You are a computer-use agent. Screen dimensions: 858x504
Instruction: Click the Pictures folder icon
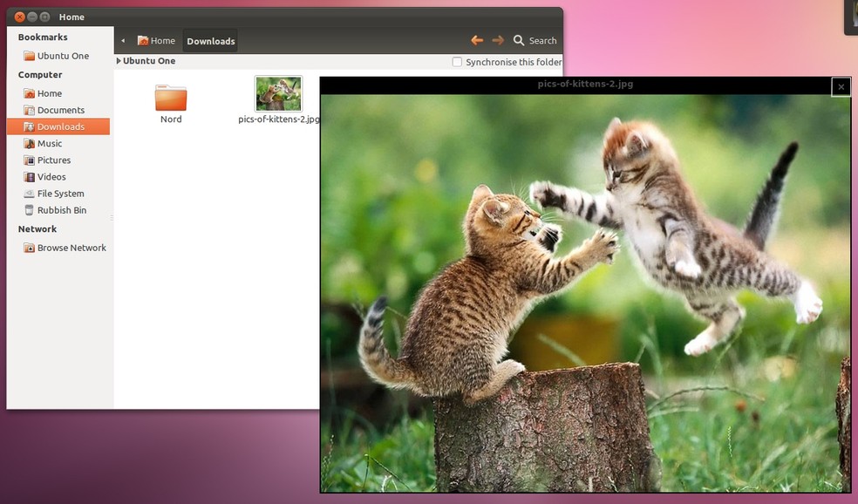tap(29, 160)
